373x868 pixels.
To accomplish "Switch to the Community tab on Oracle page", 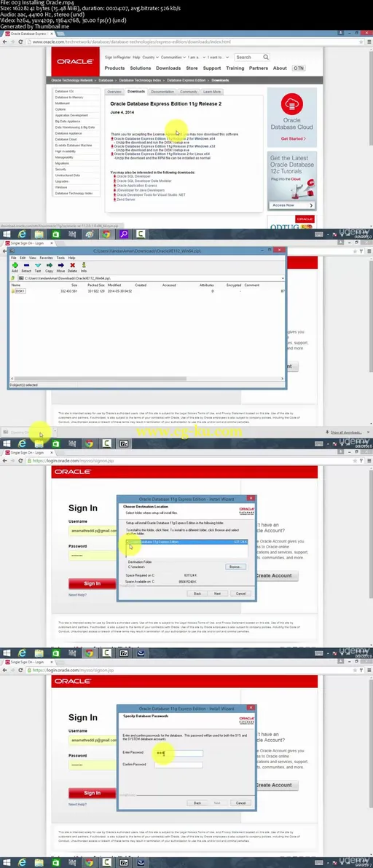I will 189,91.
